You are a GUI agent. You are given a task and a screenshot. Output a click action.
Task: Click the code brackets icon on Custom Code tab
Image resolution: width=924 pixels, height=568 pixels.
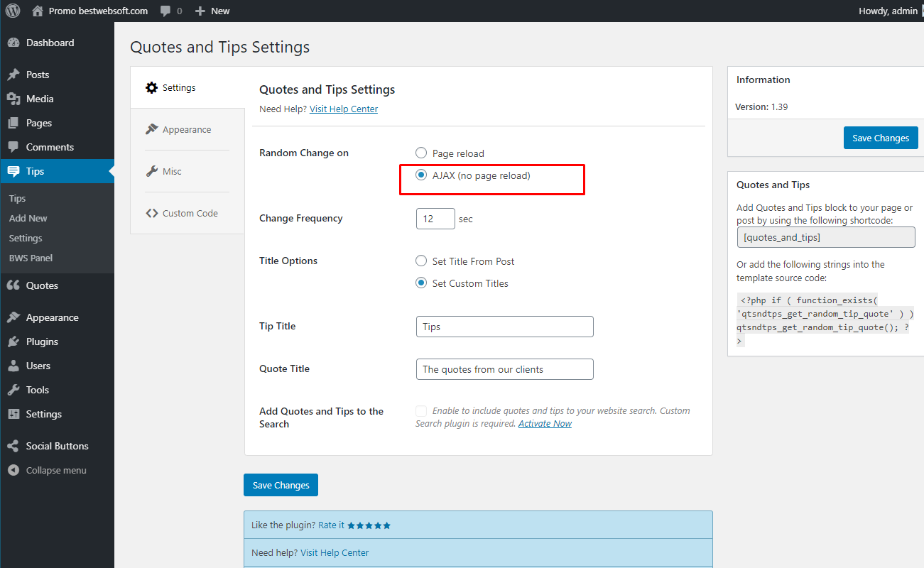(x=151, y=213)
